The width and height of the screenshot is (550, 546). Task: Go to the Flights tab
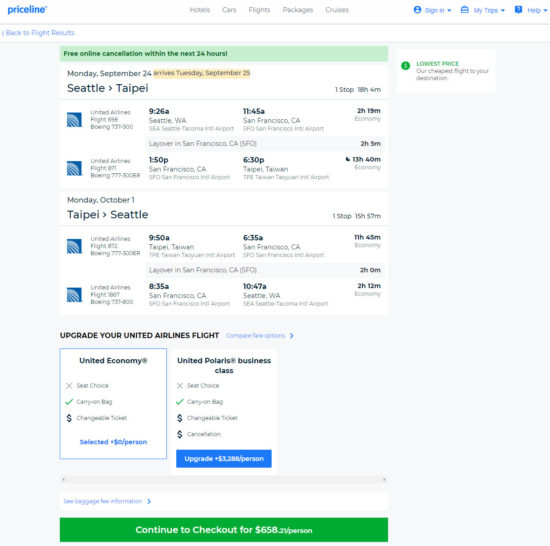coord(259,10)
